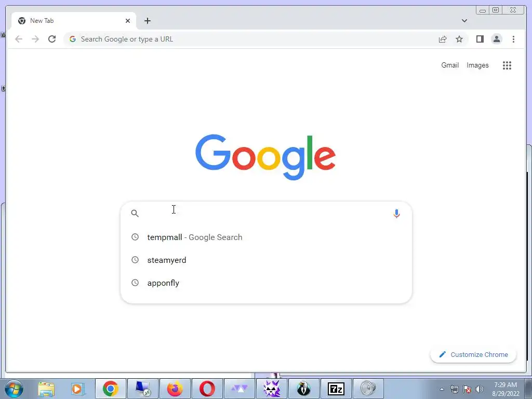Open the Gmail link
Screen dimensions: 532x399
pos(450,65)
